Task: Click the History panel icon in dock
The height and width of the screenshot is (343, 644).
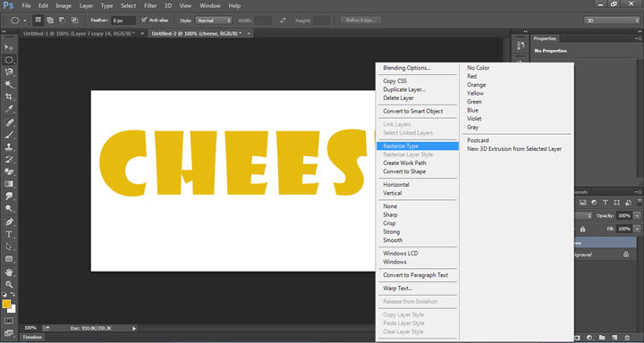Action: (521, 46)
